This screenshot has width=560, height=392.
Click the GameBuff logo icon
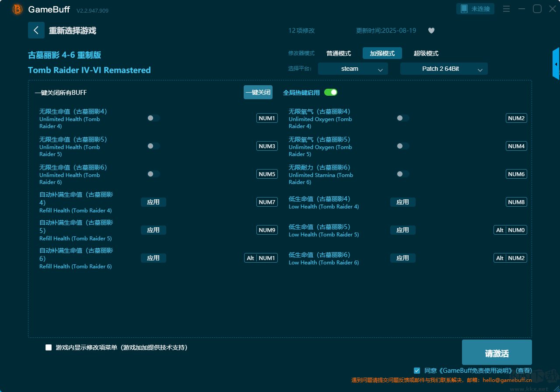click(x=17, y=9)
